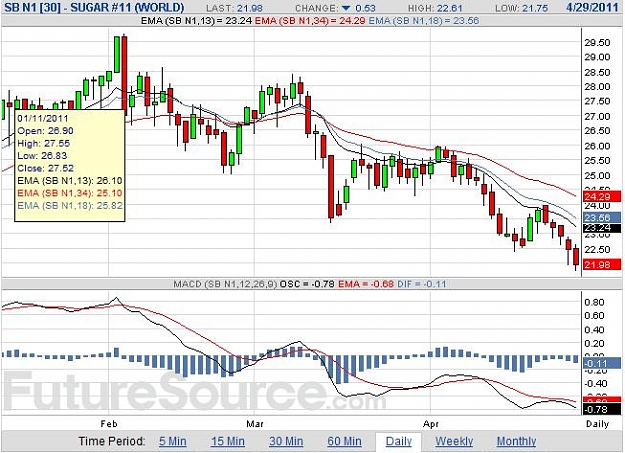Image resolution: width=625 pixels, height=453 pixels.
Task: Click the down arrow change indicator
Action: (346, 8)
